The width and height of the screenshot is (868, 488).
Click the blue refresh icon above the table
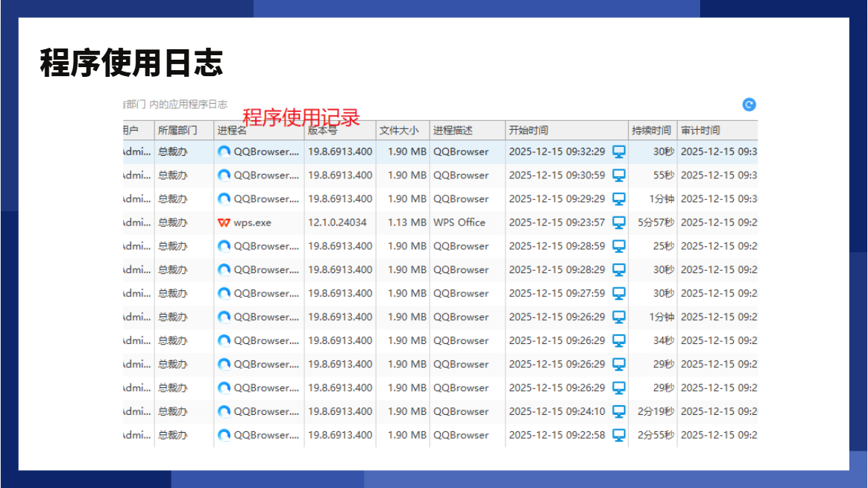coord(749,104)
